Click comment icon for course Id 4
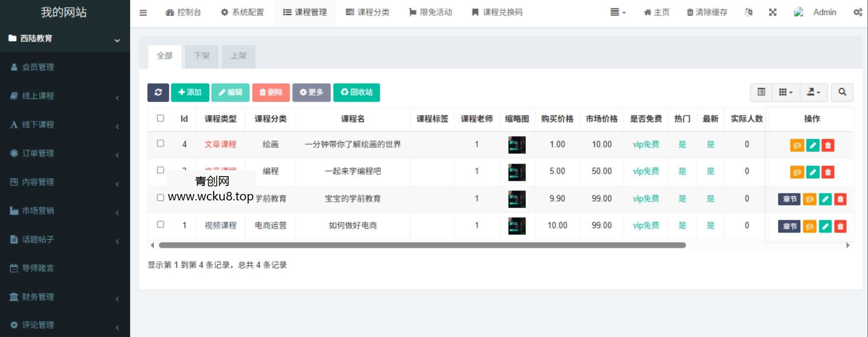Screen dimensions: 868x337 click(x=797, y=146)
